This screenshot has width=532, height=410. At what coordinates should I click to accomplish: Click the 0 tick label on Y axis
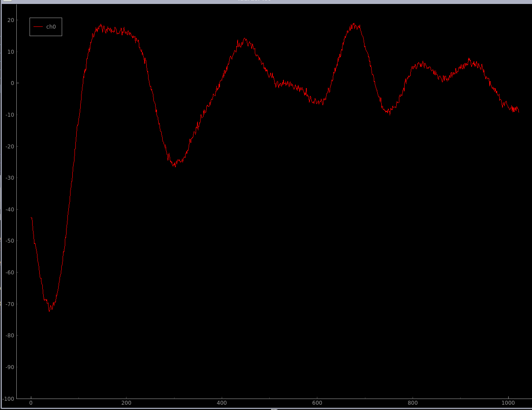12,83
